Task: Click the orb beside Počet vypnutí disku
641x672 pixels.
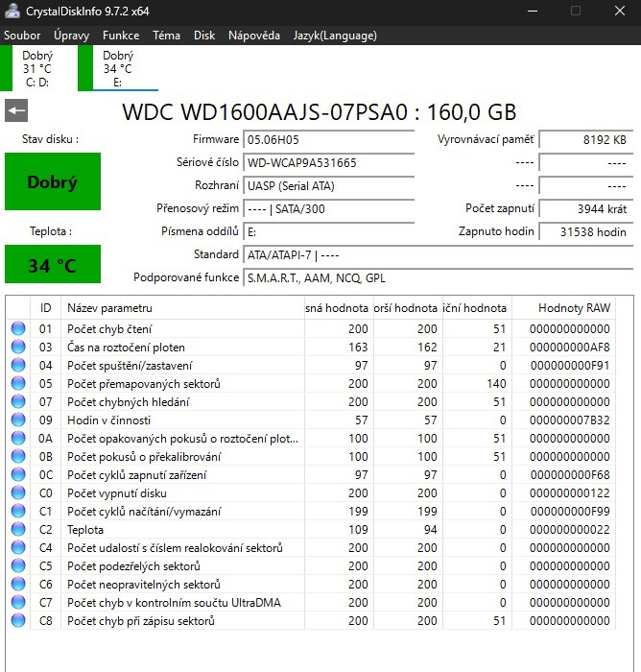Action: (x=18, y=492)
